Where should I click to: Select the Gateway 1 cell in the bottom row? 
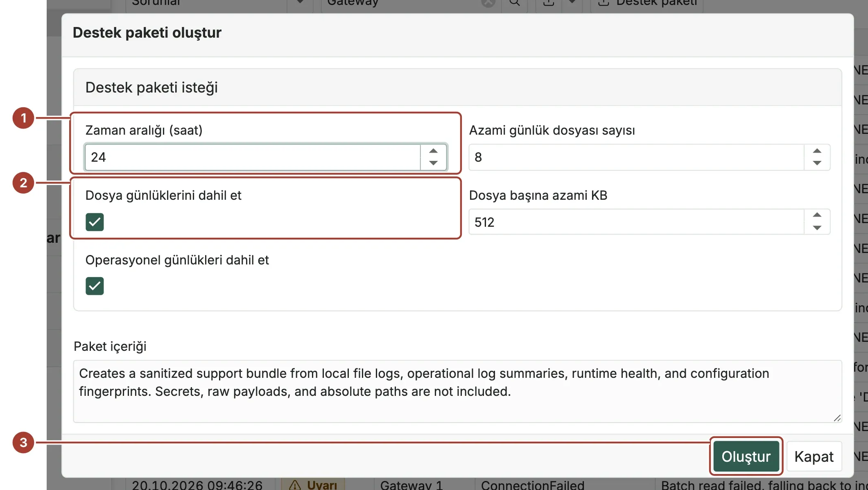click(x=411, y=485)
